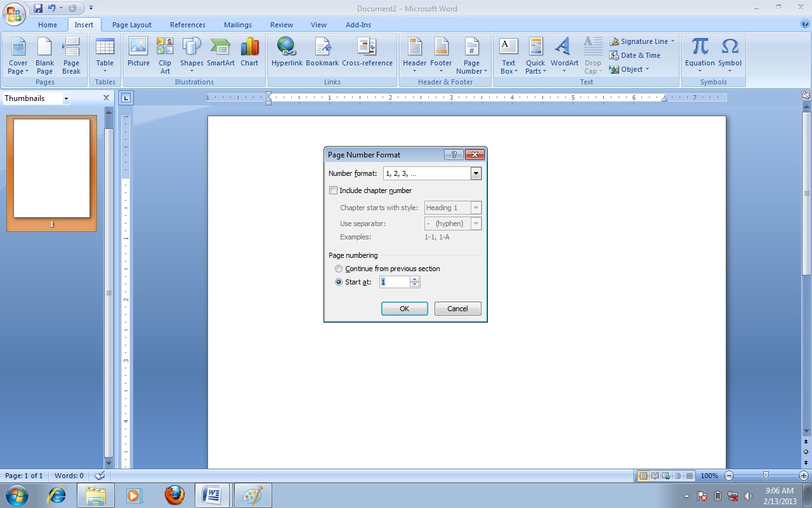Click the zoom 100% level button

[x=709, y=476]
